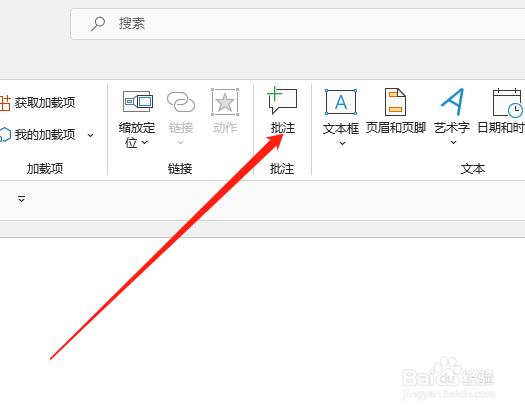
Task: Insert date and time via 日期和时间 icon
Action: pyautogui.click(x=507, y=103)
